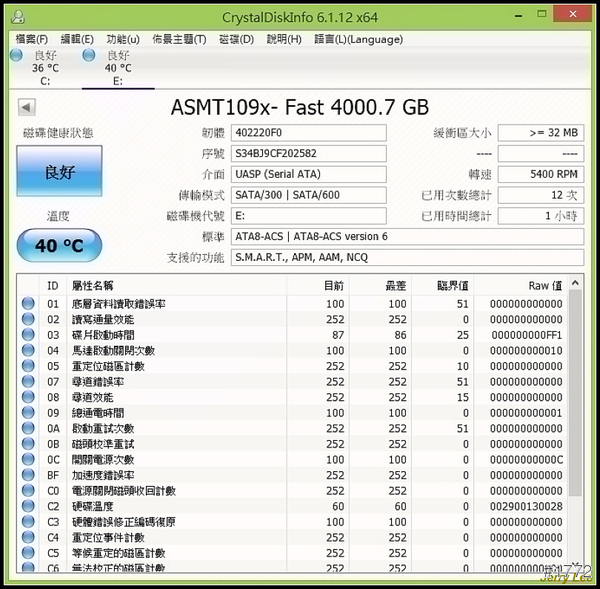This screenshot has width=600, height=589.
Task: Click status icon of attribute 05 row
Action: [28, 366]
